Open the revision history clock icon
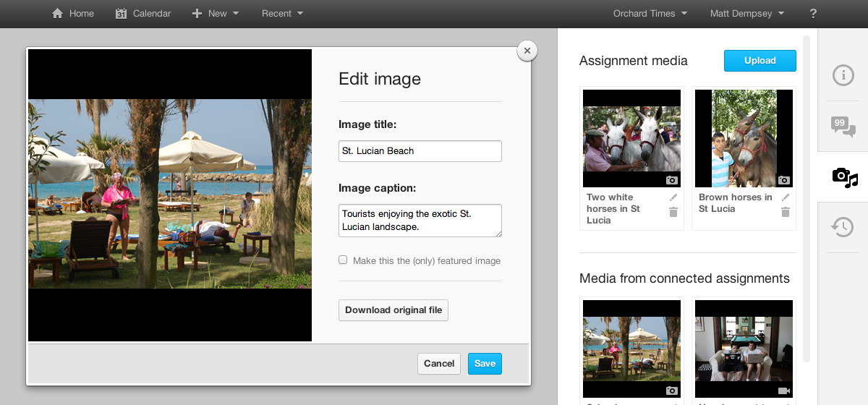Screen dimensions: 868x405 click(843, 227)
